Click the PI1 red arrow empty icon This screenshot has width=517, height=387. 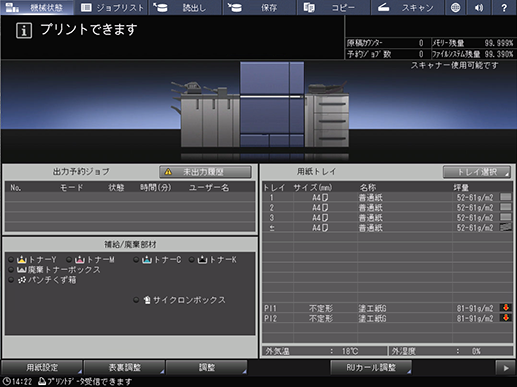coord(506,308)
